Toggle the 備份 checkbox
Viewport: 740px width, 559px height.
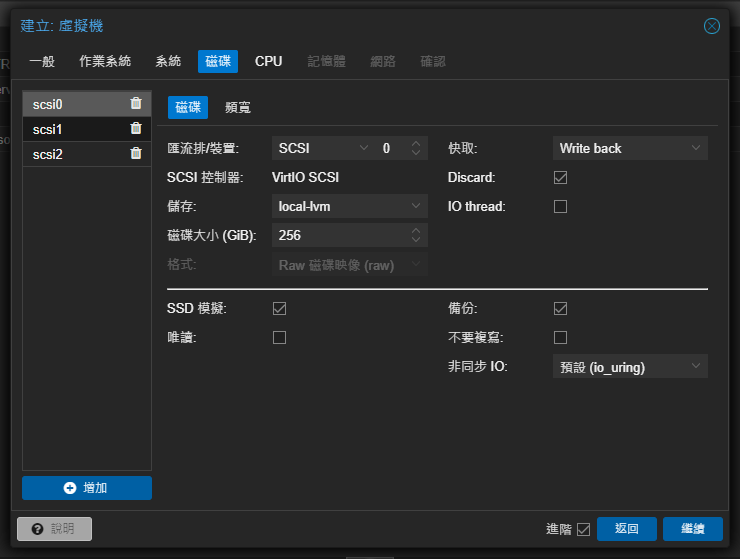tap(560, 308)
